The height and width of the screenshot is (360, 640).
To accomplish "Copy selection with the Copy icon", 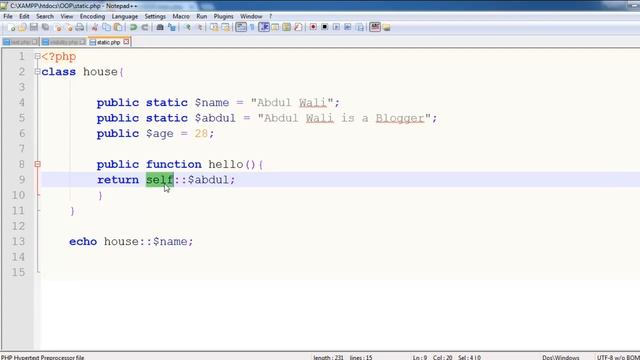I will click(106, 27).
